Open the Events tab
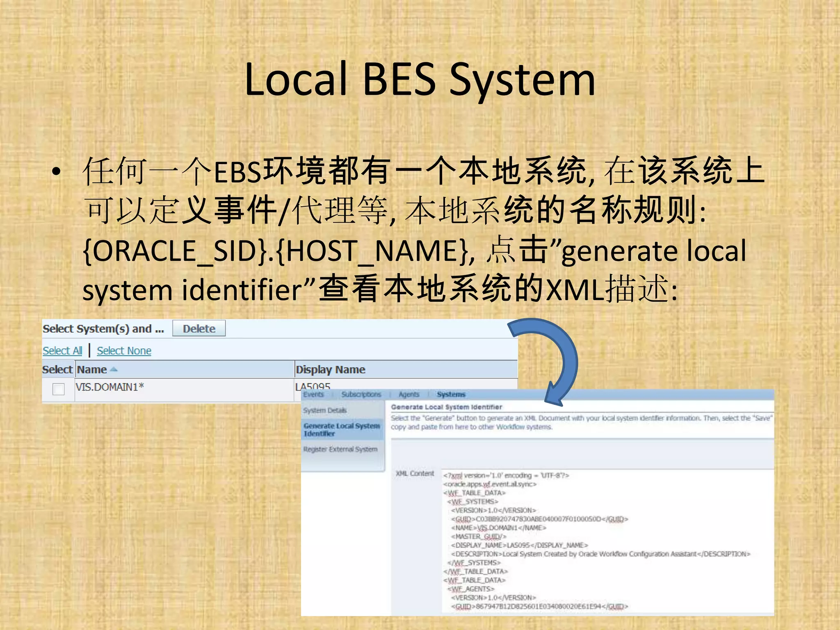This screenshot has height=630, width=840. tap(314, 394)
